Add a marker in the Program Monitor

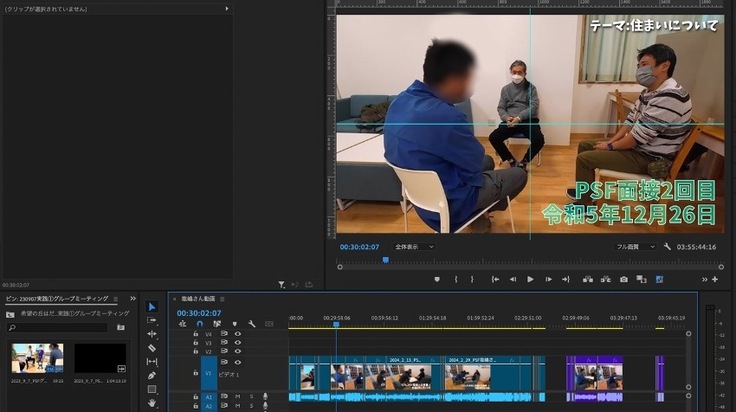437,280
